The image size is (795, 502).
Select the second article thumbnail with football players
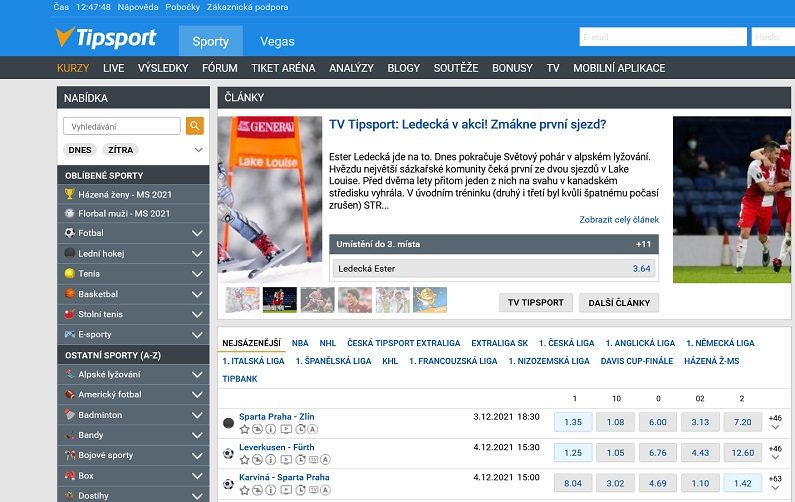coord(280,300)
